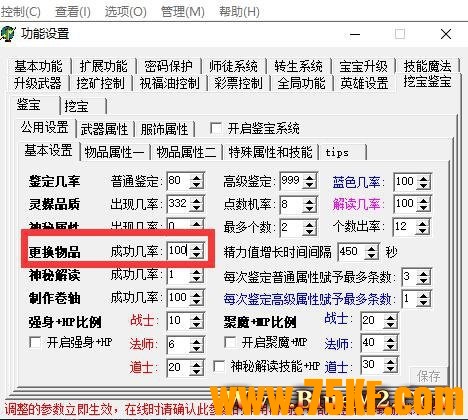Increase 精力值增长时间间隔 with up arrow
The width and height of the screenshot is (468, 420).
coord(372,248)
